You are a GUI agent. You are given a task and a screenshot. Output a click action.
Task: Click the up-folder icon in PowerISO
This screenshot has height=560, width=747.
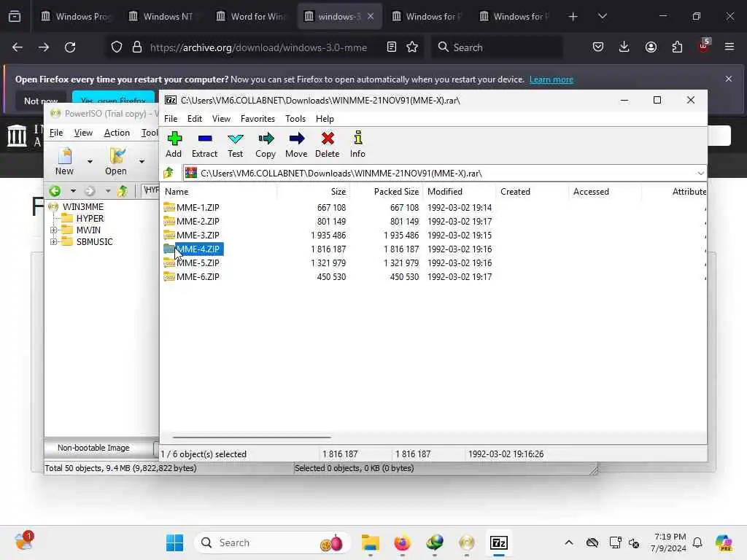123,191
